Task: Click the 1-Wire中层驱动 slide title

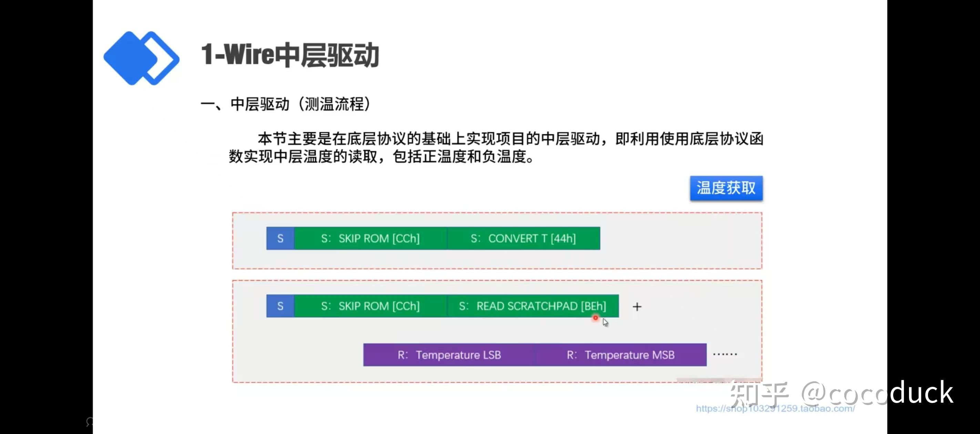Action: [290, 55]
